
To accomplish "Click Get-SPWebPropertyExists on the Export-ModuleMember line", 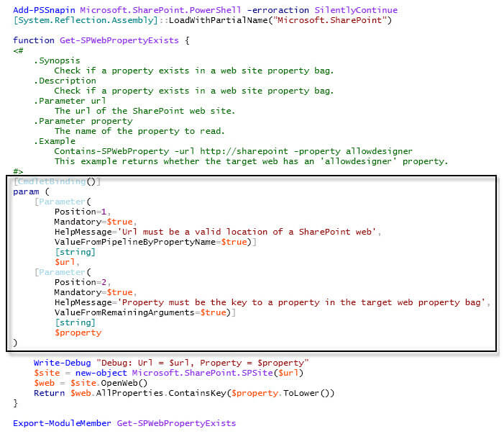I will point(176,423).
